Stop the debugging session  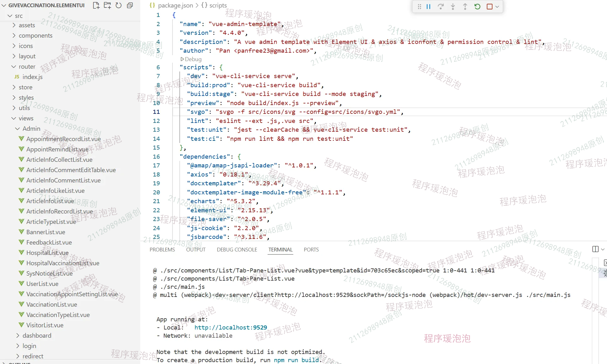coord(489,7)
